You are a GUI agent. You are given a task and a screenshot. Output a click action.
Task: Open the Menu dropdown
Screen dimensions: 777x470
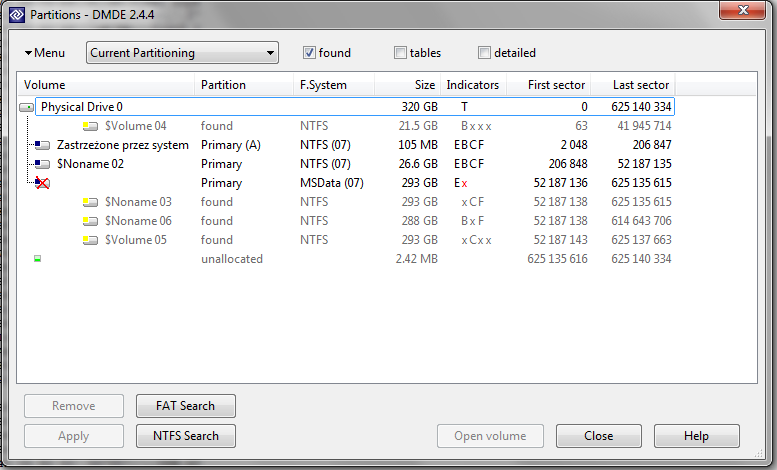click(45, 53)
